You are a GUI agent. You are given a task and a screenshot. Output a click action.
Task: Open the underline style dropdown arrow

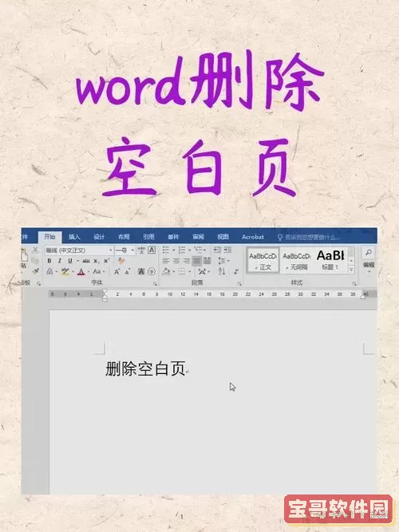[77, 261]
